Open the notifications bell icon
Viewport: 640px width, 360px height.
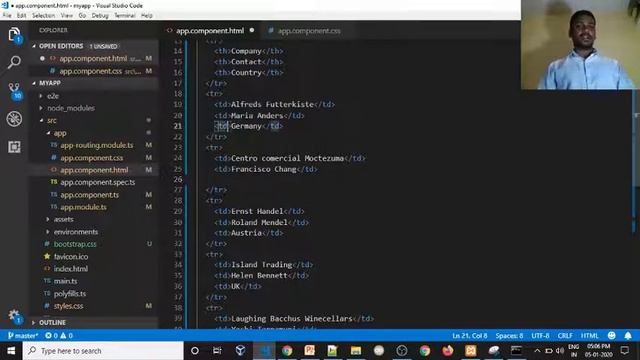628,336
